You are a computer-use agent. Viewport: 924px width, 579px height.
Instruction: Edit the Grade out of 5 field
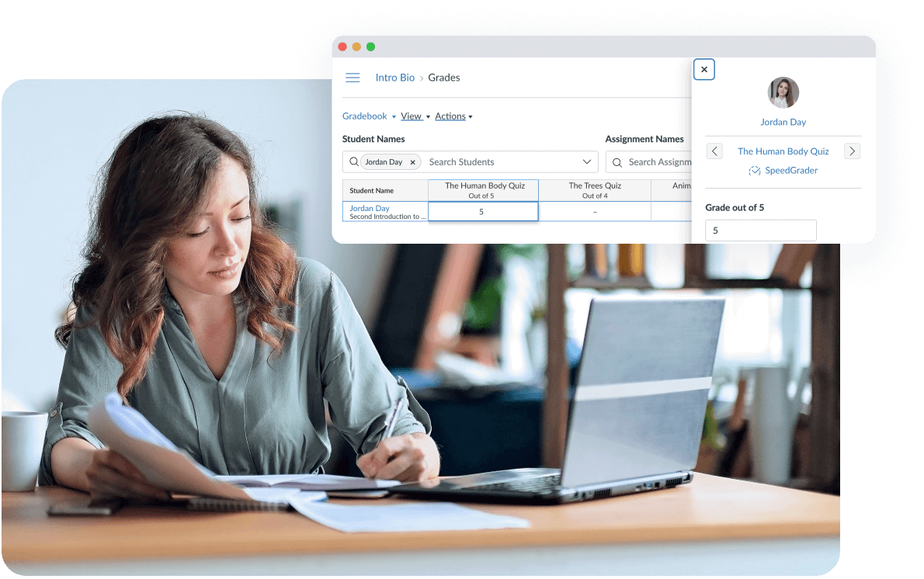[x=760, y=231]
